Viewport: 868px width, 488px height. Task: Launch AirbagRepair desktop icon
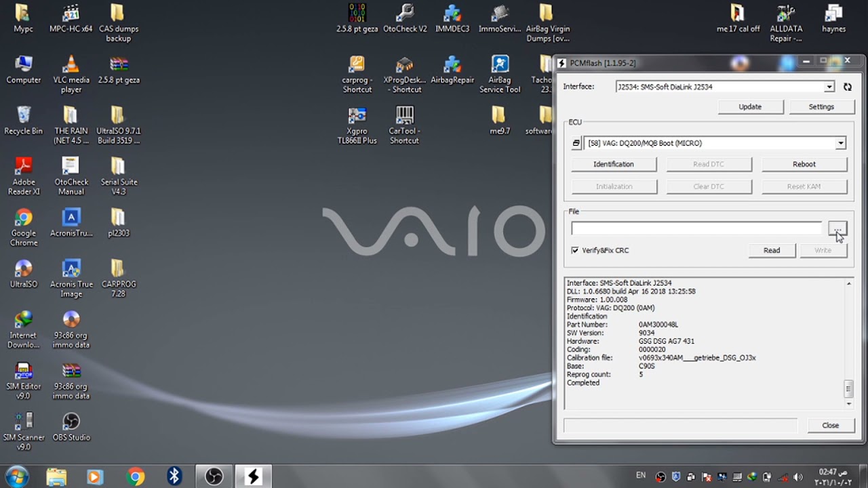tap(452, 69)
